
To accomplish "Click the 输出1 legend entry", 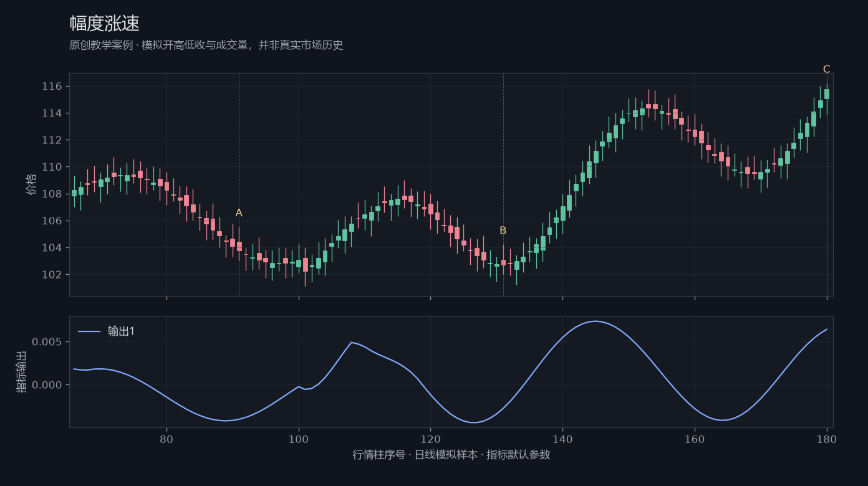I will tap(106, 331).
